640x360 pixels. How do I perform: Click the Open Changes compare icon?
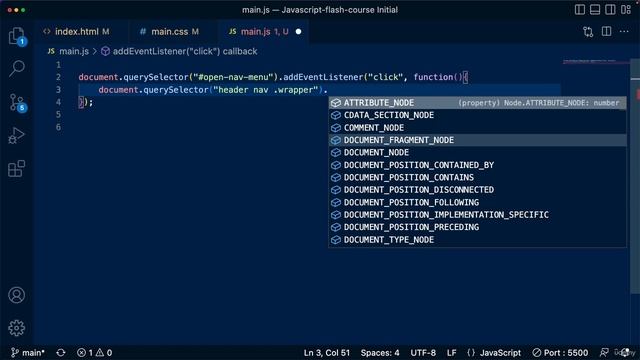(588, 32)
